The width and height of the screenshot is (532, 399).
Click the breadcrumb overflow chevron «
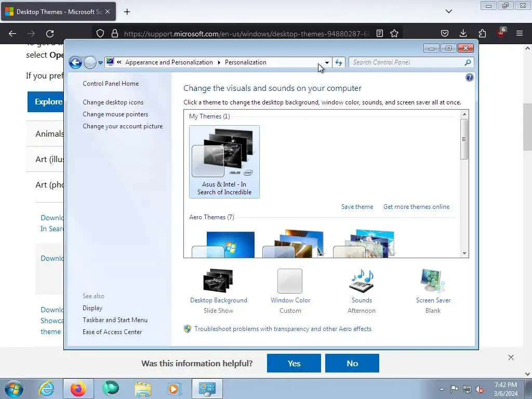point(119,62)
